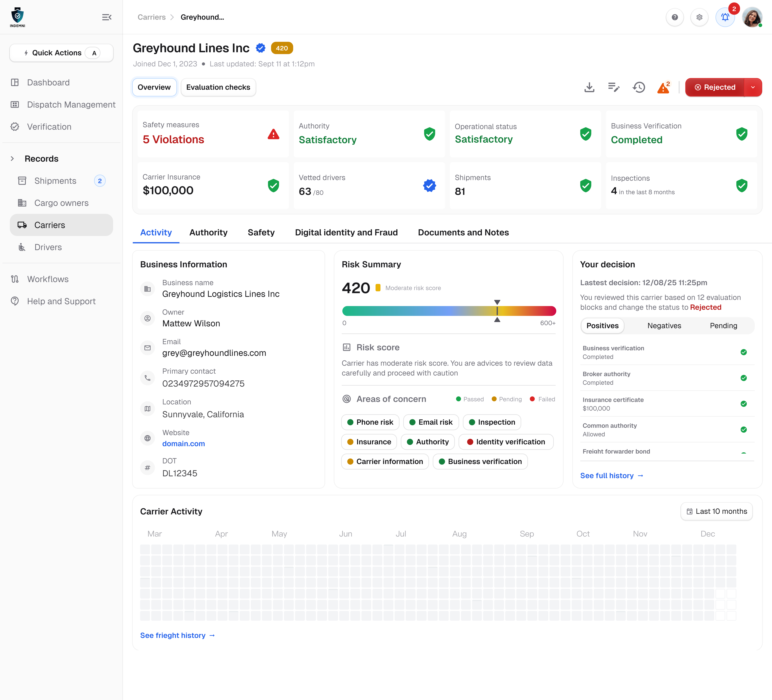The height and width of the screenshot is (700, 772).
Task: Expand the Records section chevron
Action: coord(12,159)
